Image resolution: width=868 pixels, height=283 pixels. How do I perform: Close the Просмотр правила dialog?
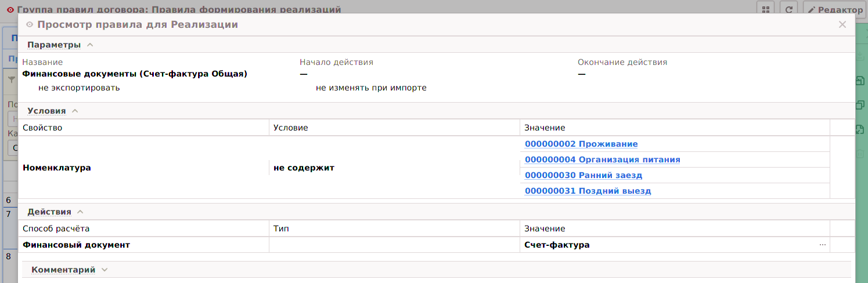(x=842, y=24)
